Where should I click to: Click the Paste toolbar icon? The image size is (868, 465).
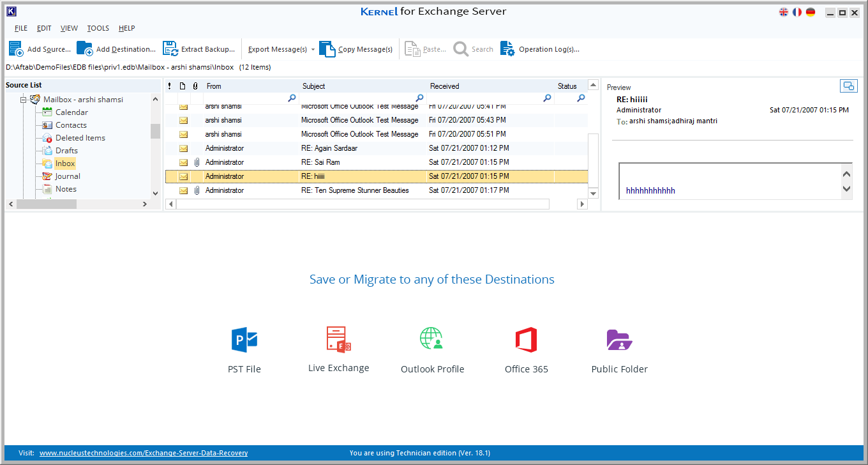(412, 49)
